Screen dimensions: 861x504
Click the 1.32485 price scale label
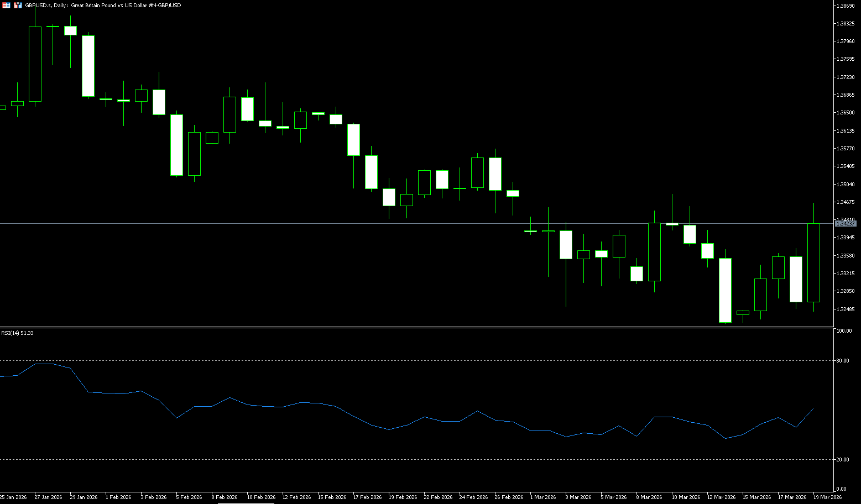coord(846,309)
